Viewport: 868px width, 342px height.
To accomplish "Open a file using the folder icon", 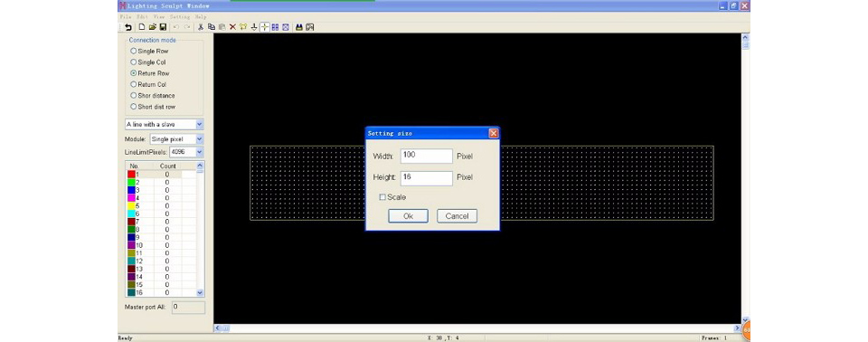I will (x=152, y=26).
